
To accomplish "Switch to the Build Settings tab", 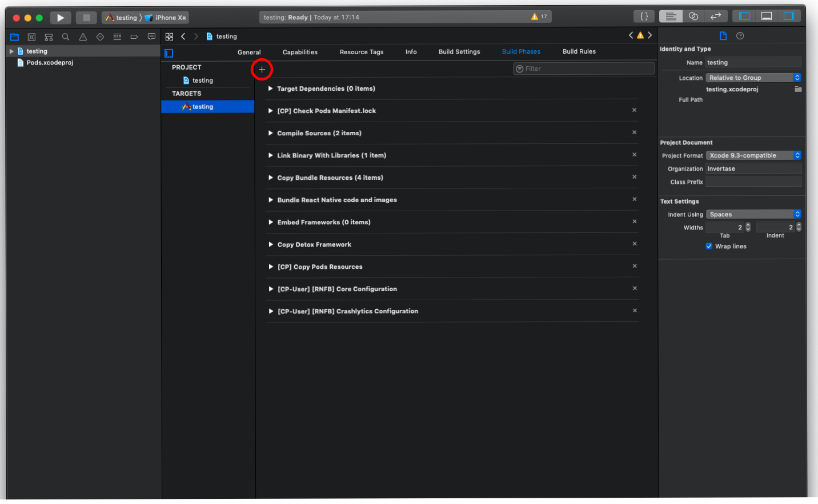I will tap(459, 52).
